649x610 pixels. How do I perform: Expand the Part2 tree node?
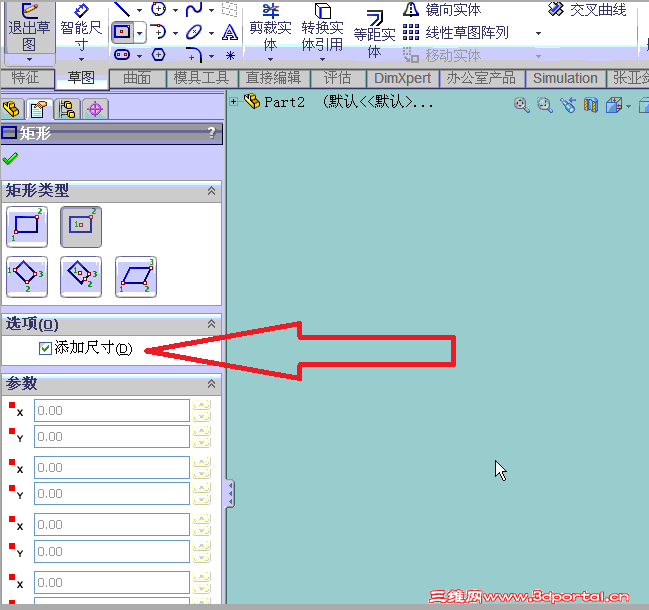click(x=233, y=101)
